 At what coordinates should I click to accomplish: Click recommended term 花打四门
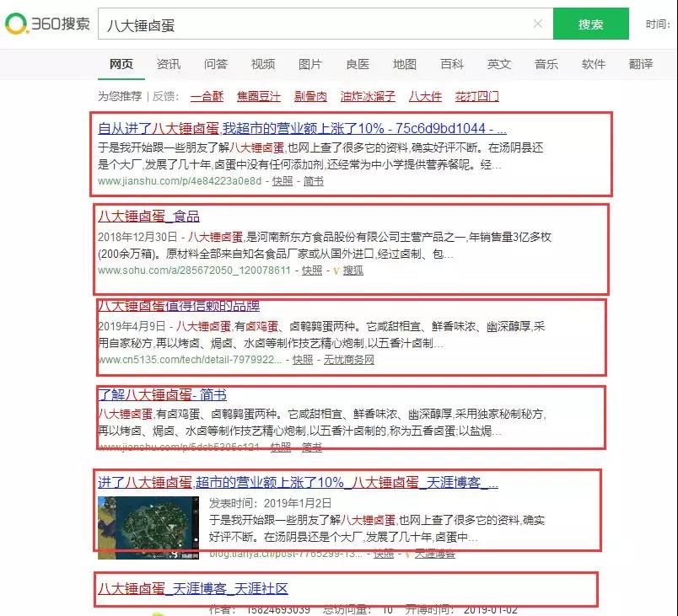[477, 96]
